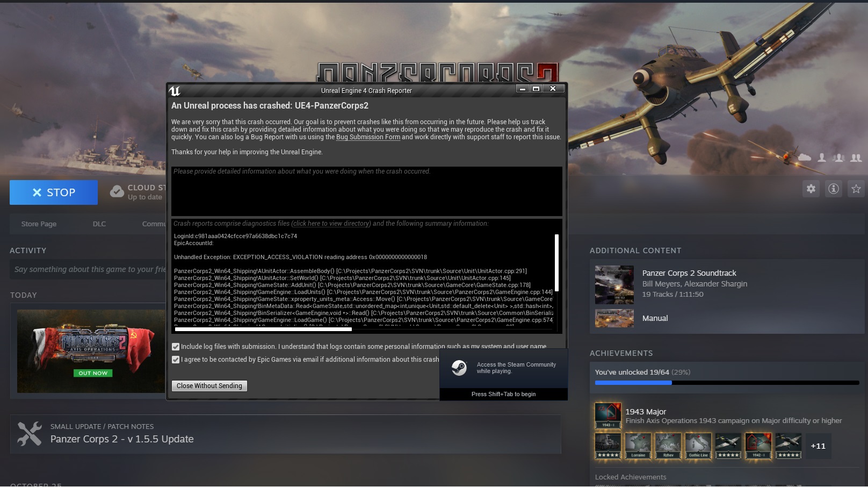868x487 pixels.
Task: Select the Gothic Line achievement icon
Action: pos(698,446)
